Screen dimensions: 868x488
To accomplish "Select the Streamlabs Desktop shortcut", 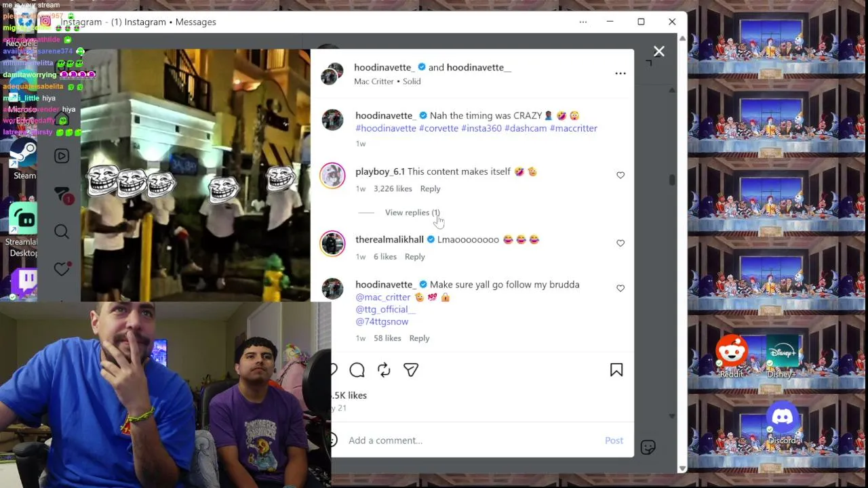I will 23,230.
